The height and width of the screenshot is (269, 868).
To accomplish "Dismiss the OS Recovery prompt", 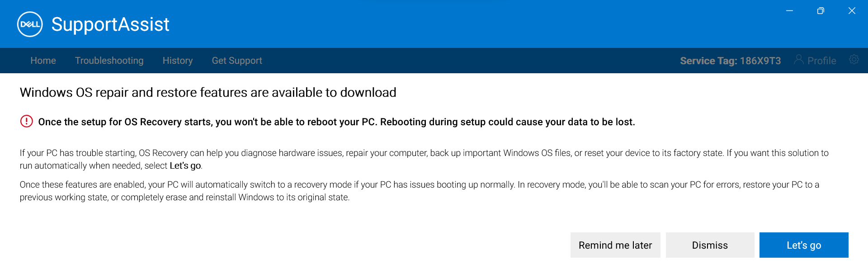I will (710, 245).
